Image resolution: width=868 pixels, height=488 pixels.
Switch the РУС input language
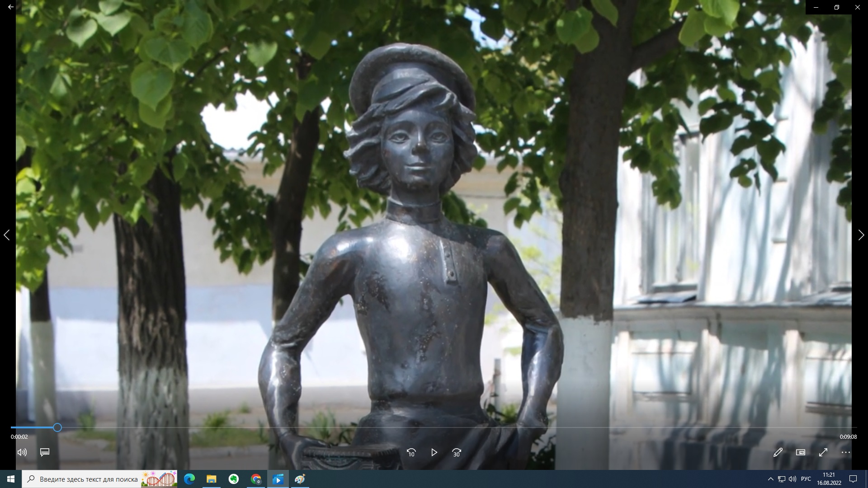coord(806,479)
